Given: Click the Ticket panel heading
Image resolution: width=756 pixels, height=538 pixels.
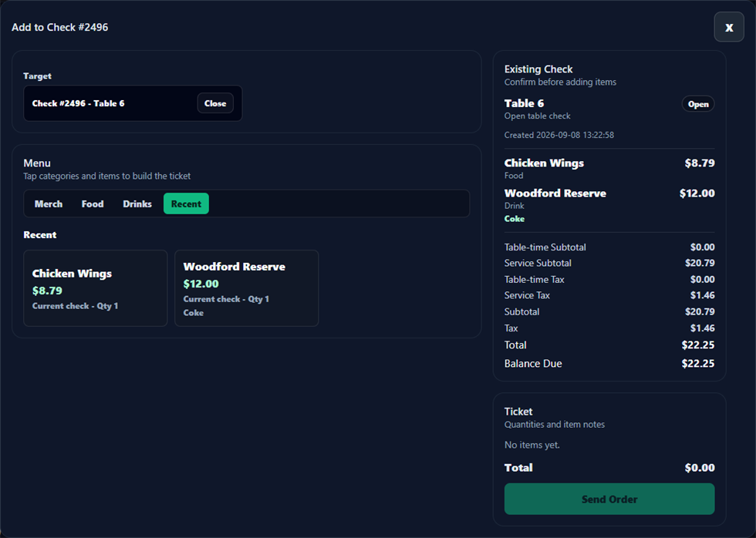Looking at the screenshot, I should tap(518, 412).
